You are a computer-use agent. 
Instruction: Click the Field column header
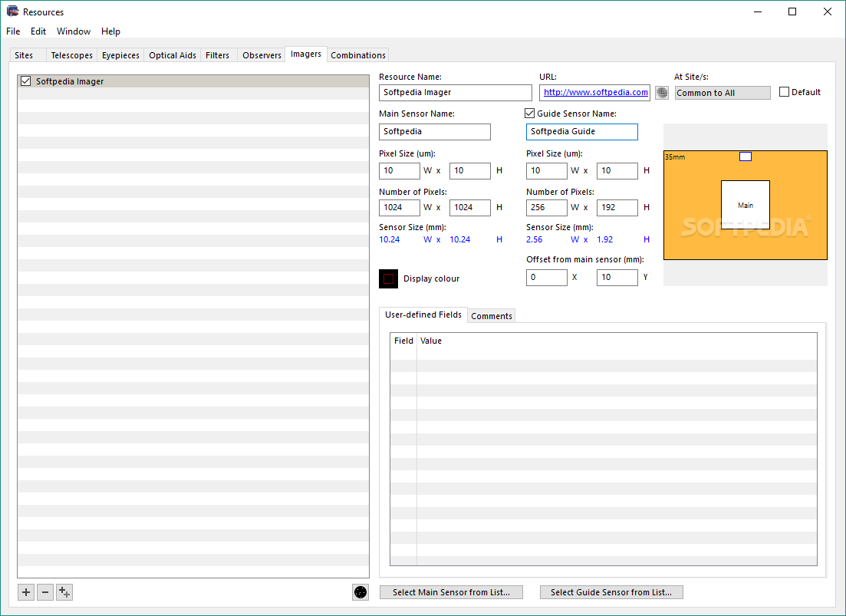(x=403, y=341)
